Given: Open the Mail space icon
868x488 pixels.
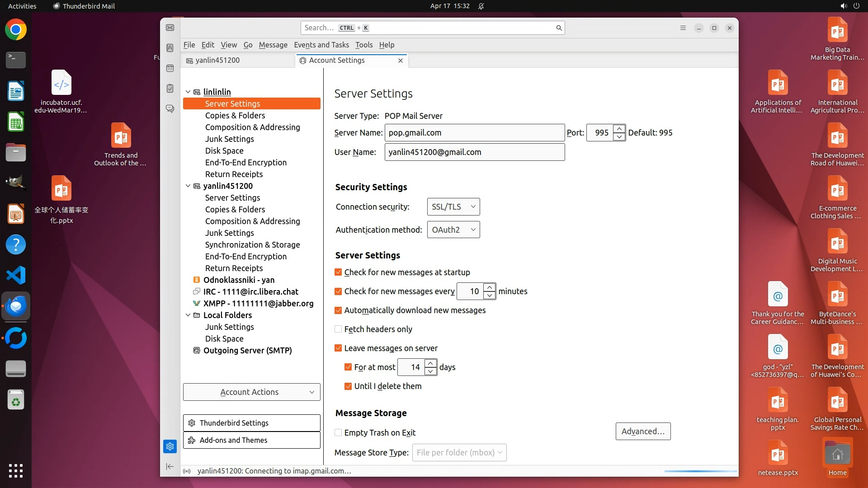Looking at the screenshot, I should 170,28.
